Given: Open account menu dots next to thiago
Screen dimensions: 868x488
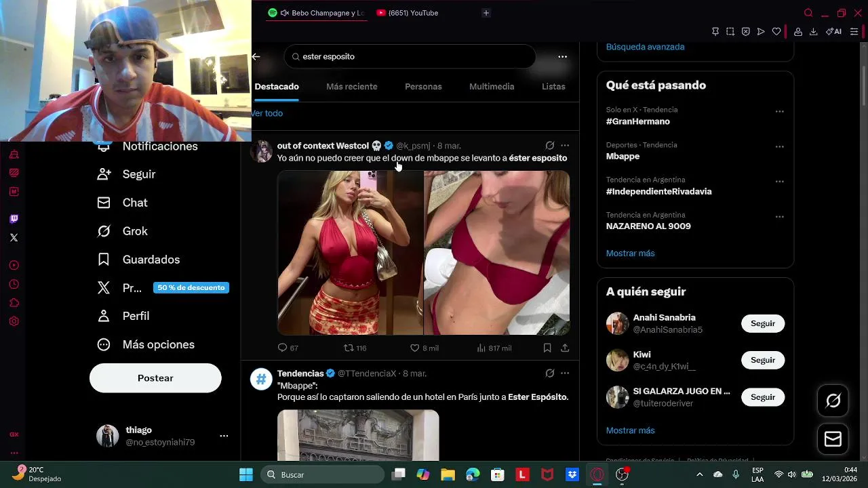Looking at the screenshot, I should pos(224,436).
